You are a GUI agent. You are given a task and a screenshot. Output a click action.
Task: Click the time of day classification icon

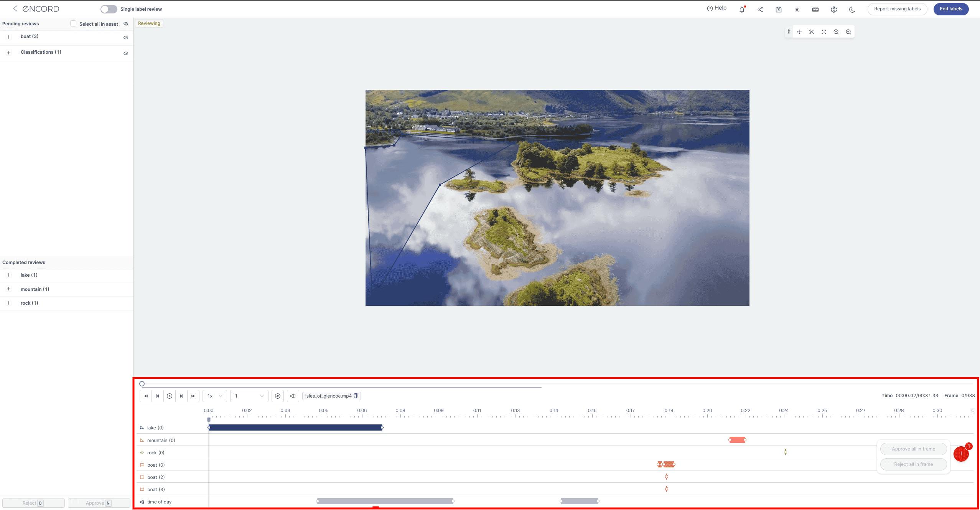point(142,502)
